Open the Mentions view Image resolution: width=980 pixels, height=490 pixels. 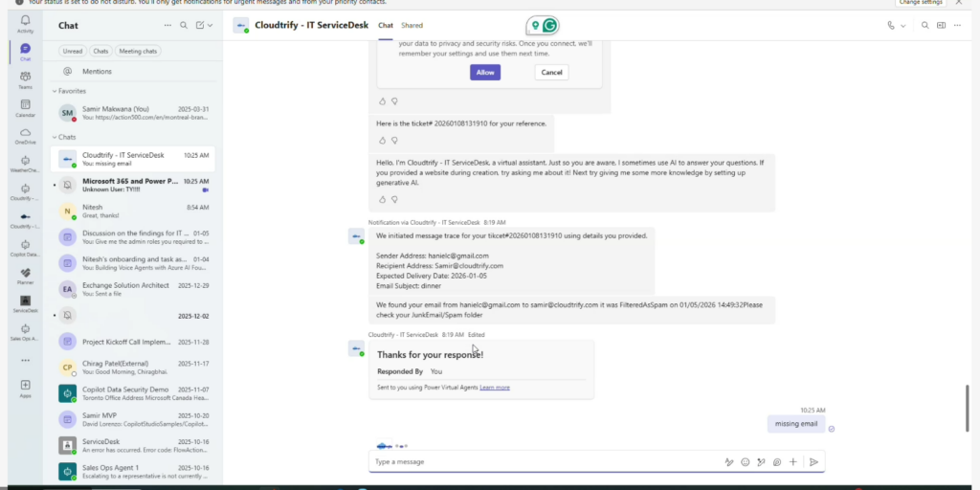coord(132,71)
